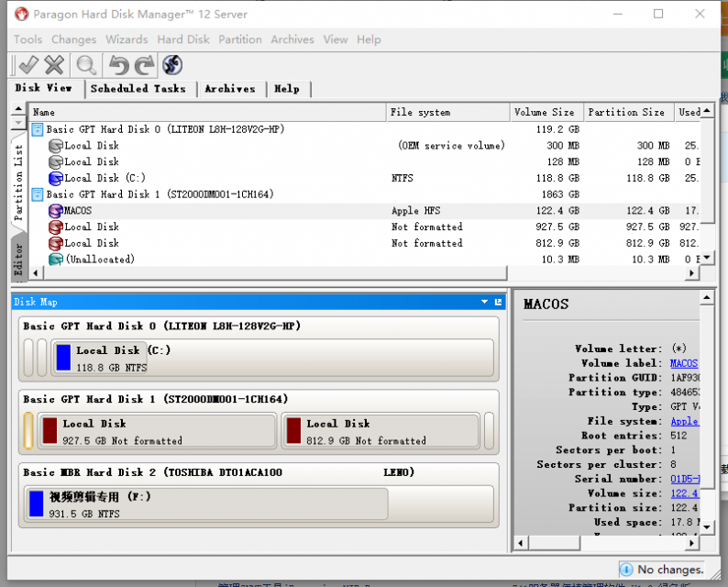Click the Unallocated space icon

click(x=56, y=260)
